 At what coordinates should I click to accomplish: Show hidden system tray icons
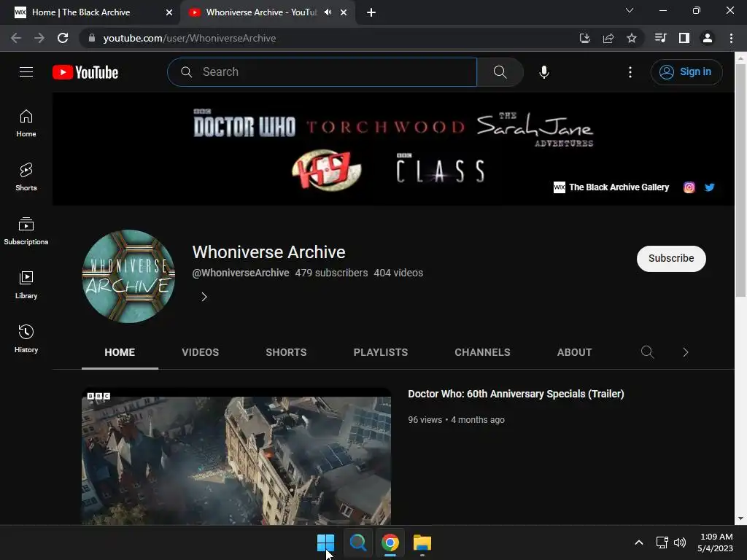(x=639, y=542)
